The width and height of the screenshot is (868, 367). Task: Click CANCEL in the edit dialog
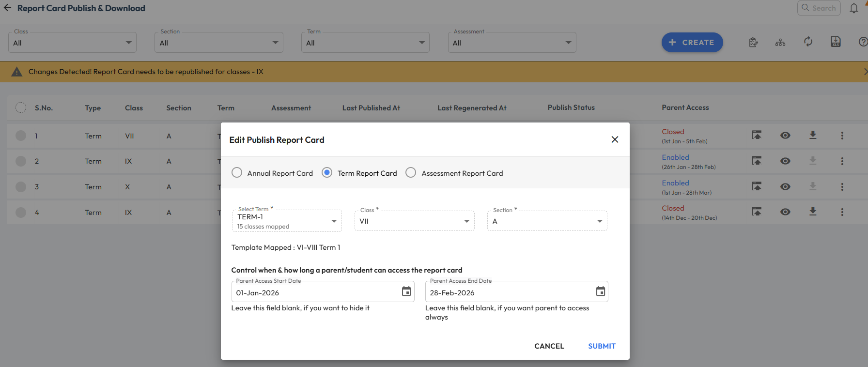pyautogui.click(x=549, y=346)
